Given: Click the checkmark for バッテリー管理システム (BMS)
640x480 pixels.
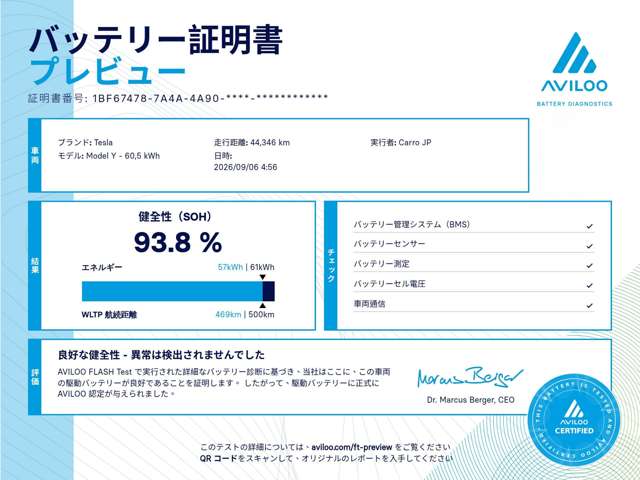Looking at the screenshot, I should [589, 226].
